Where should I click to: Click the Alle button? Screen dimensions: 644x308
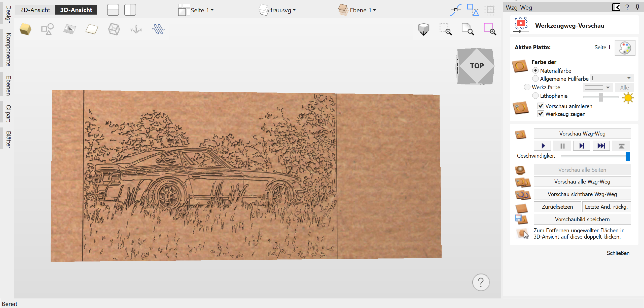pos(624,87)
